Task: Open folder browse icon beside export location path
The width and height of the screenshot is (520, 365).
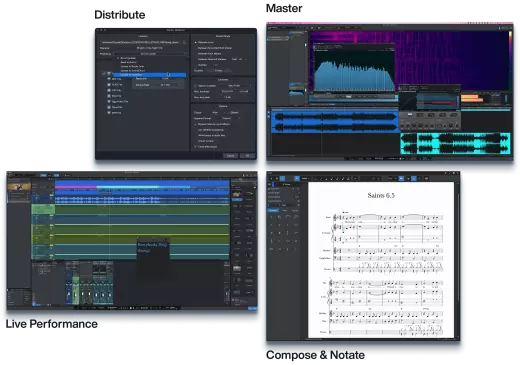Action: (184, 42)
